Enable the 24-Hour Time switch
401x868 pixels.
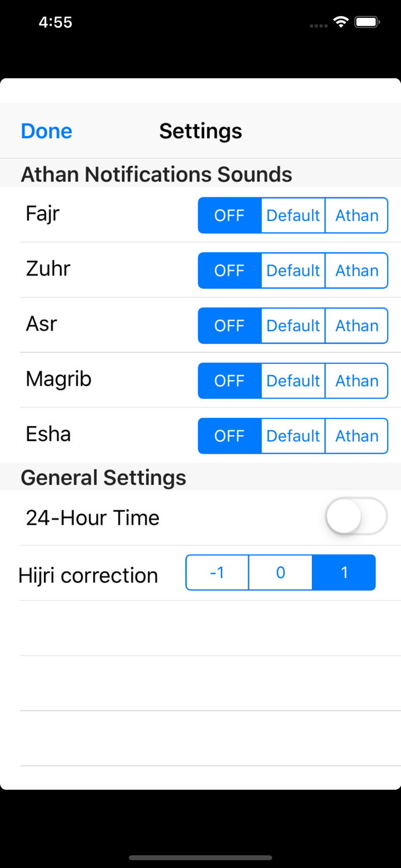[x=356, y=516]
